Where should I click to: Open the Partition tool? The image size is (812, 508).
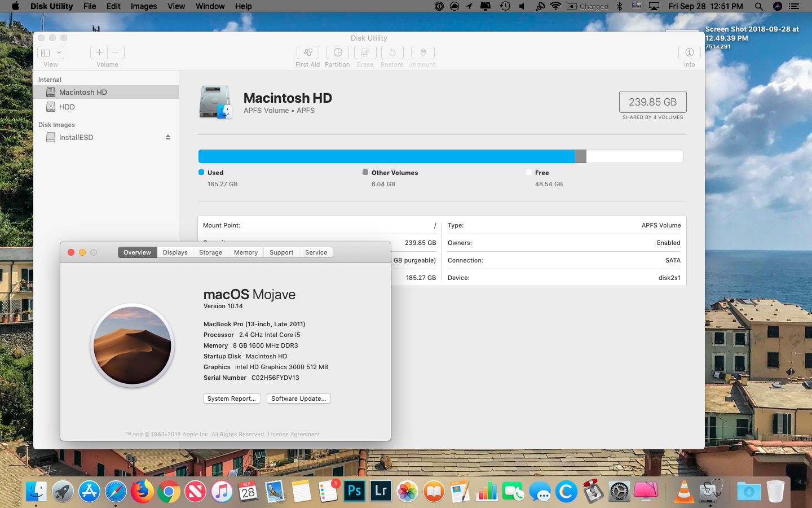coord(337,52)
